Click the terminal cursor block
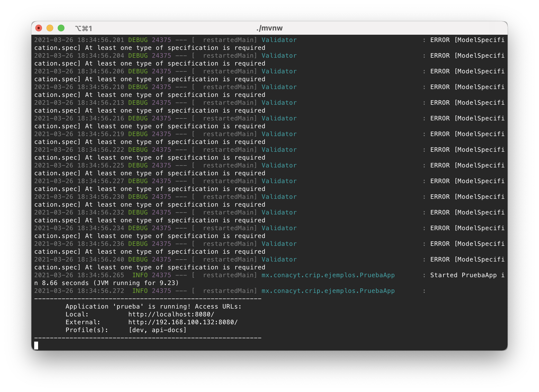 pos(36,346)
